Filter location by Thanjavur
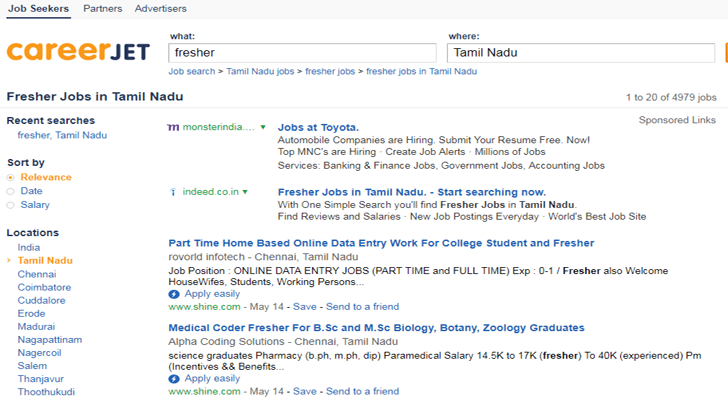This screenshot has width=728, height=400. pos(40,379)
